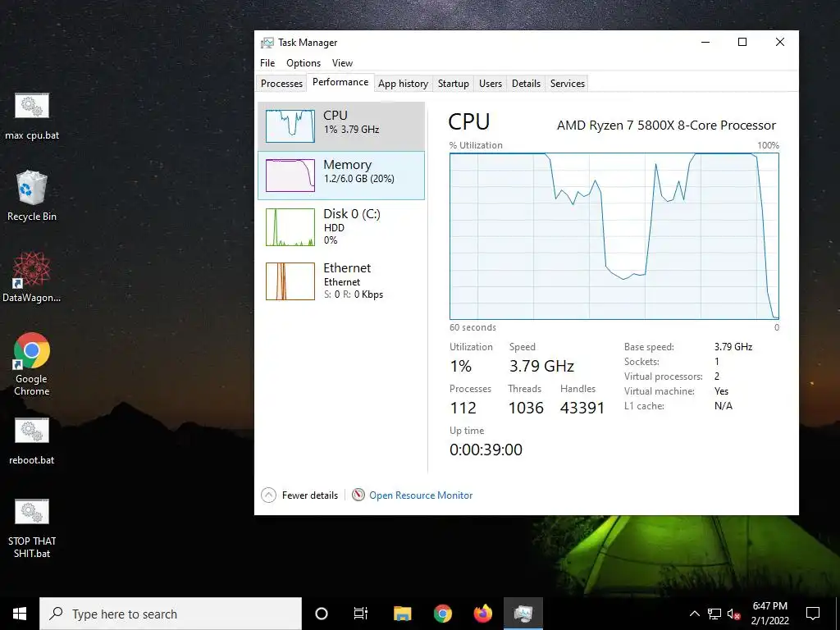The width and height of the screenshot is (840, 630).
Task: Select the Ethernet mini graph thumbnail
Action: click(x=290, y=281)
